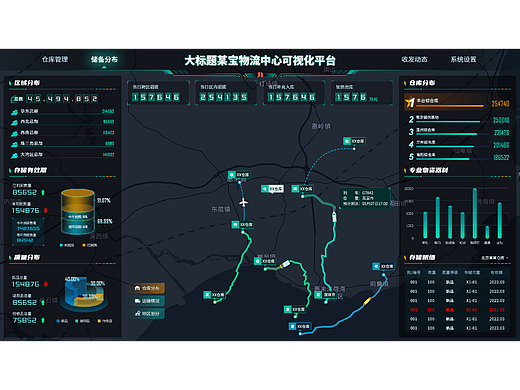Viewport: 520px width, 390px height.
Task: Click the 新品 legend item under the pie
Action: click(62, 321)
